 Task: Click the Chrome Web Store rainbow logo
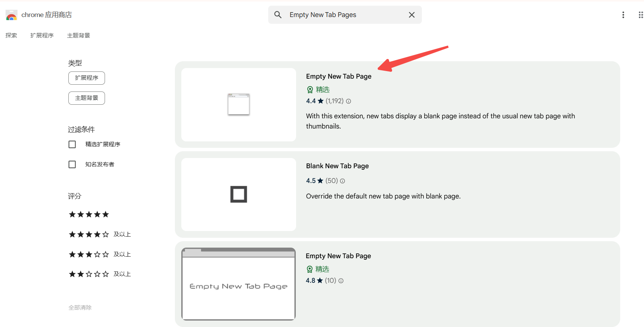pyautogui.click(x=11, y=15)
